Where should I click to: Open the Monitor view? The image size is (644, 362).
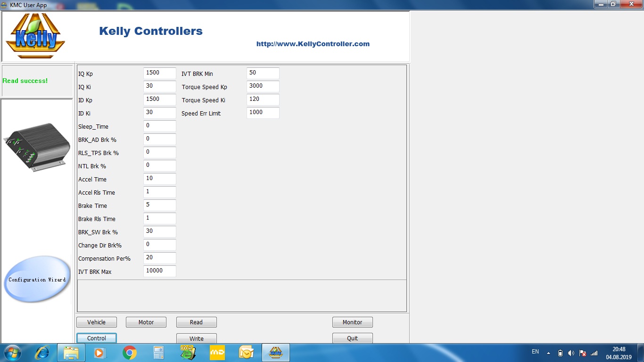(x=352, y=322)
